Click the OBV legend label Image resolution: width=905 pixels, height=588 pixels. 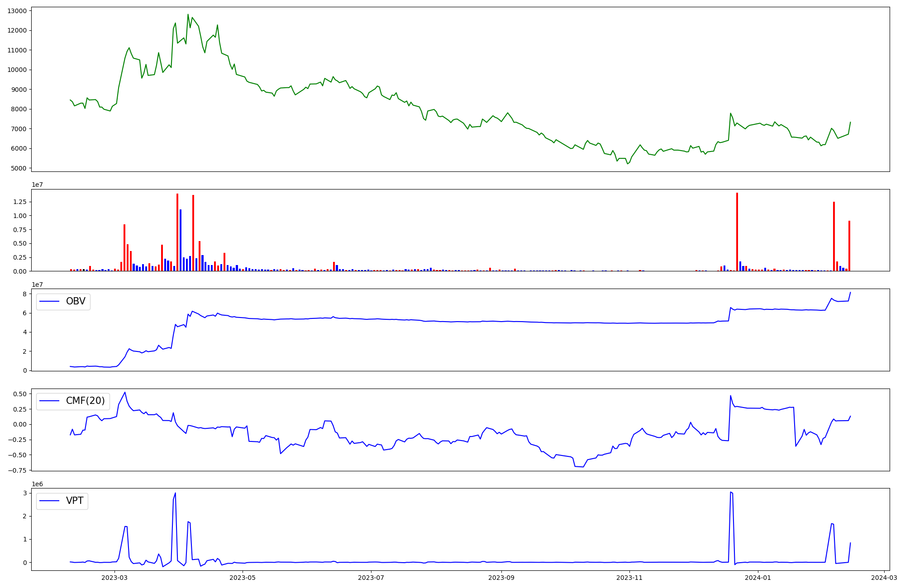(x=76, y=302)
